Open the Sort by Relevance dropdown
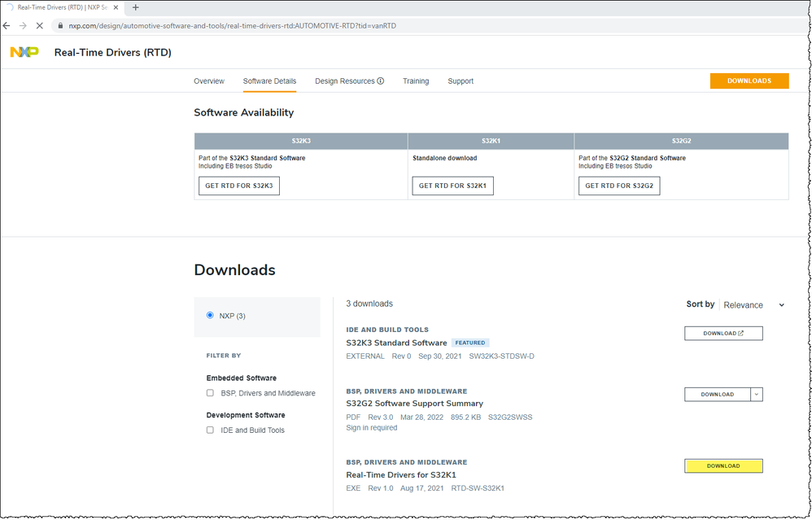The height and width of the screenshot is (520, 812). click(753, 304)
